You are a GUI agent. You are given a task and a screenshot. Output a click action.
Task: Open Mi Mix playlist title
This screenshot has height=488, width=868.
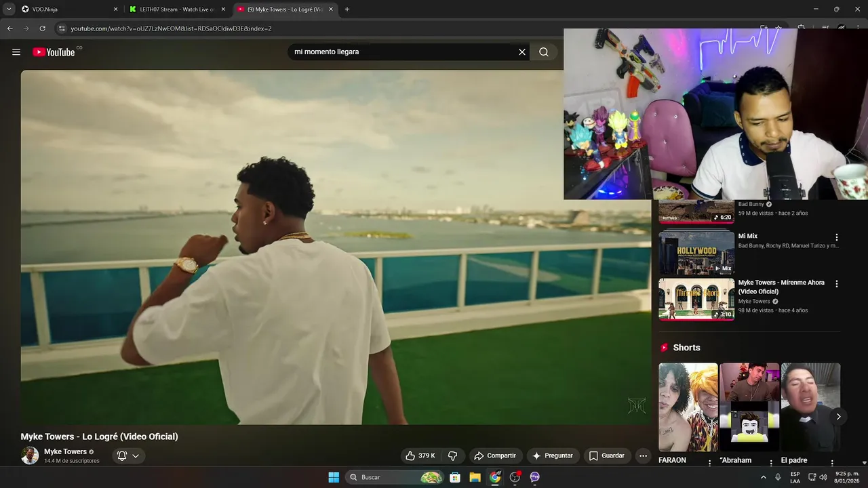point(748,236)
